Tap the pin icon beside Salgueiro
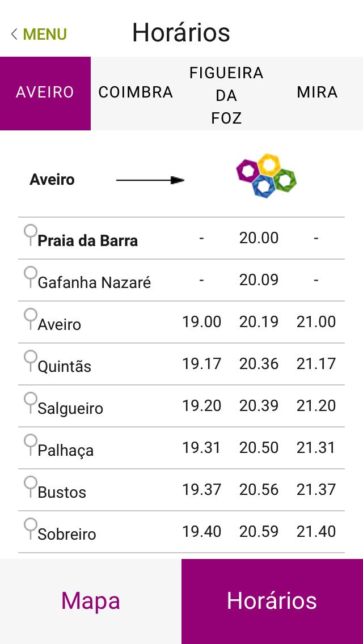 (31, 402)
